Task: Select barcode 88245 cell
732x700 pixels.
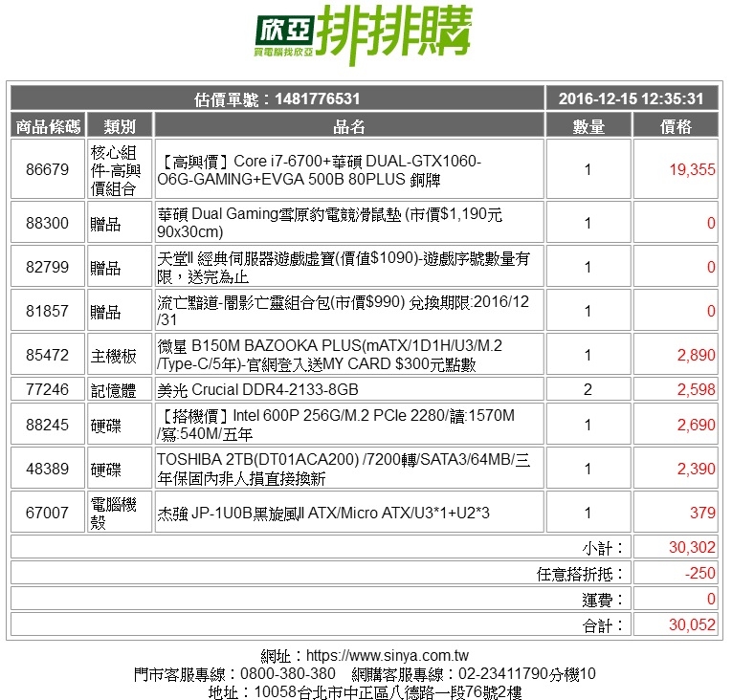Action: 48,424
